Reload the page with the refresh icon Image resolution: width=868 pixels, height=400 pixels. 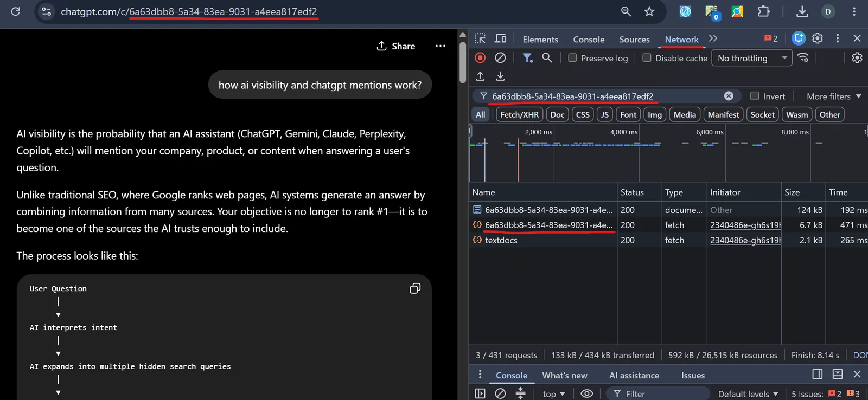click(x=16, y=11)
